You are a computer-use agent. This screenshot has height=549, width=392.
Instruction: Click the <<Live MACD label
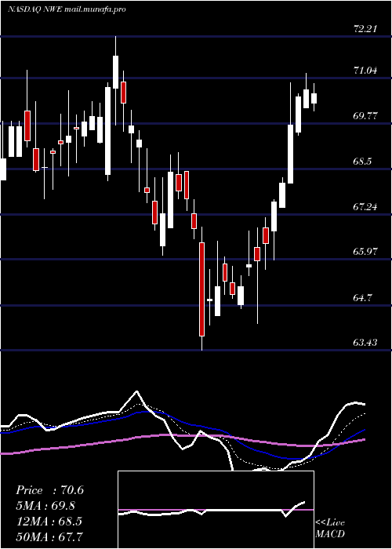coord(330,529)
